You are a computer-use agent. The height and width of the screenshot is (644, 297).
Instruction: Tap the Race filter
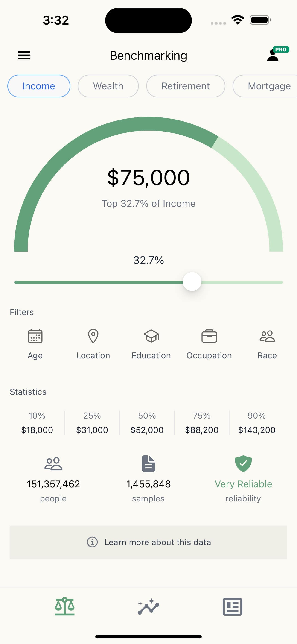coord(267,343)
